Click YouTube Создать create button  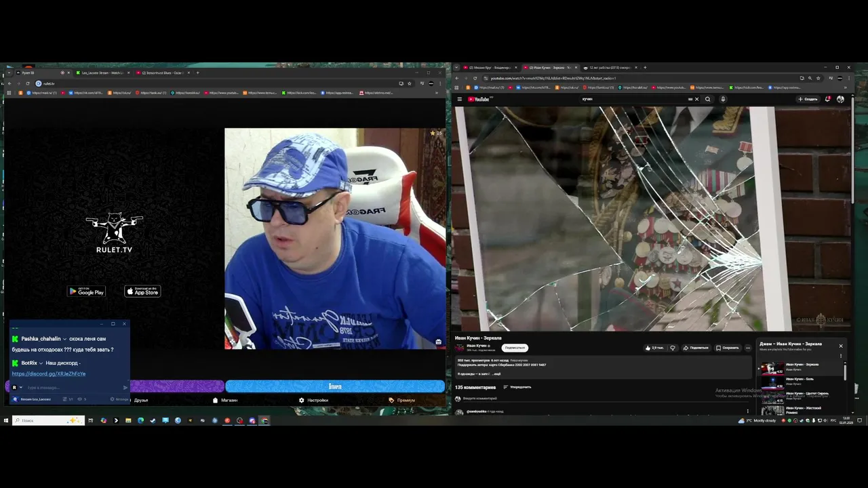coord(808,99)
